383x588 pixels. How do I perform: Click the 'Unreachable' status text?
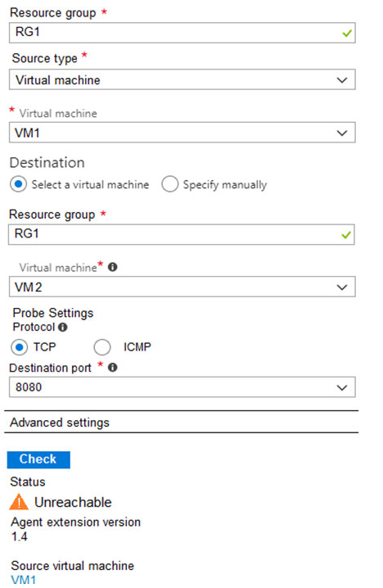click(73, 503)
